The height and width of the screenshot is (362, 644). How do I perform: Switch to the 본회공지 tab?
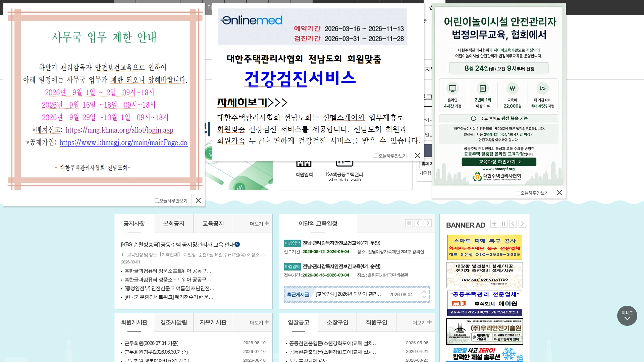[174, 224]
